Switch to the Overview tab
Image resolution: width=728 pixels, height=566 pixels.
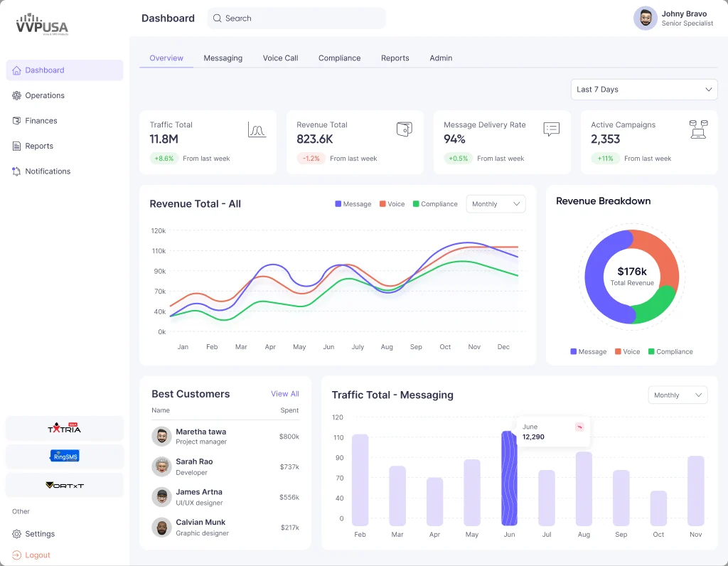166,58
